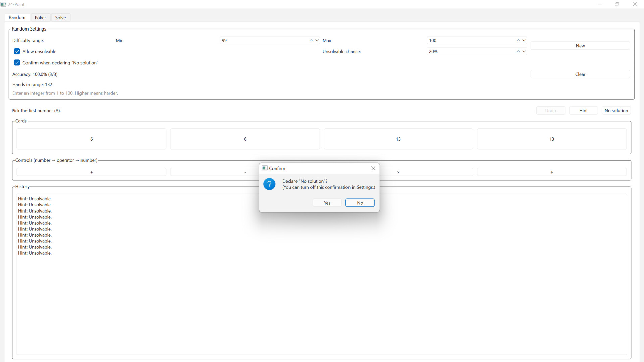This screenshot has height=362, width=644.
Task: Select the first 13 card
Action: click(398, 139)
